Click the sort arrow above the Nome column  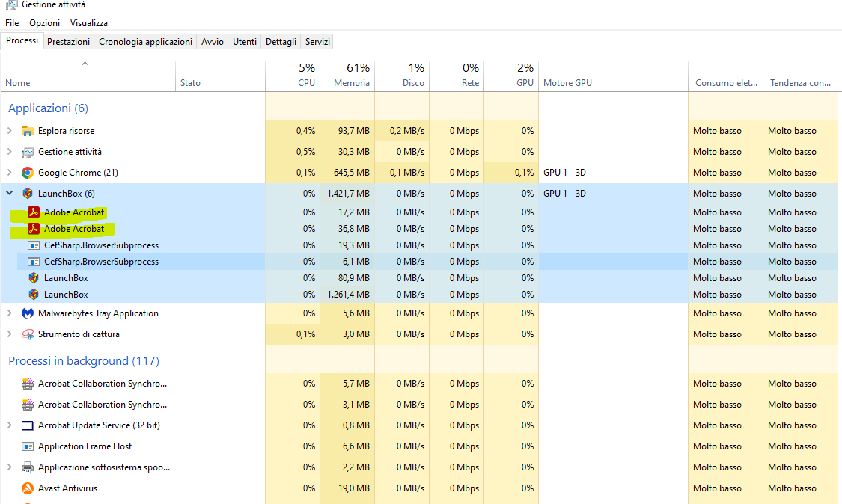(x=85, y=64)
